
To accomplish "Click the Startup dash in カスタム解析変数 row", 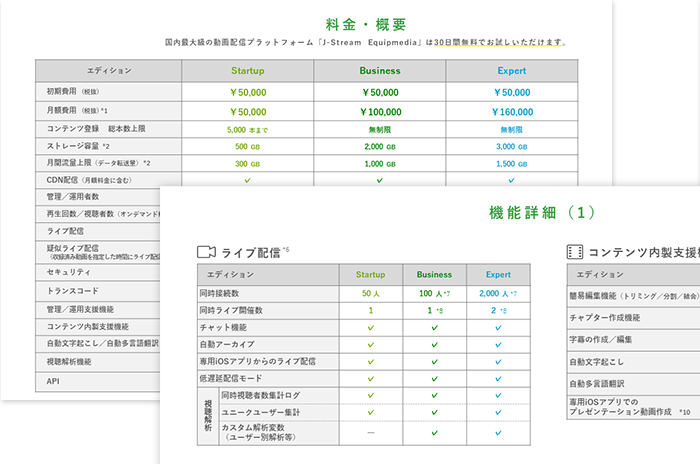I will pyautogui.click(x=371, y=433).
